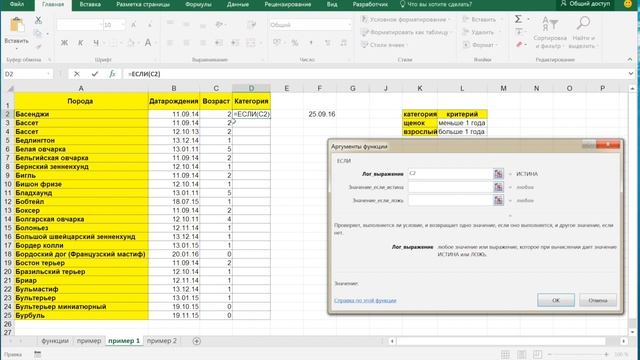Switch to the Вставка ribbon tab
640x360 pixels.
tap(90, 4)
